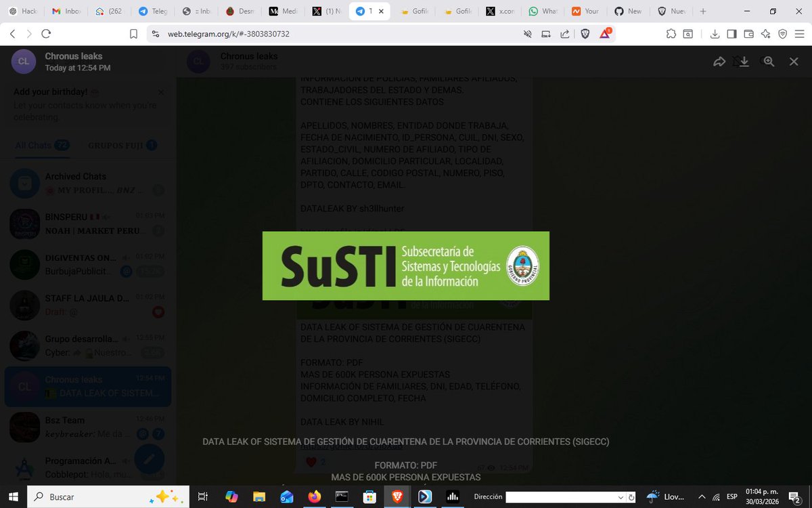This screenshot has height=508, width=812.
Task: Switch to the Hack browser tab
Action: [x=24, y=12]
